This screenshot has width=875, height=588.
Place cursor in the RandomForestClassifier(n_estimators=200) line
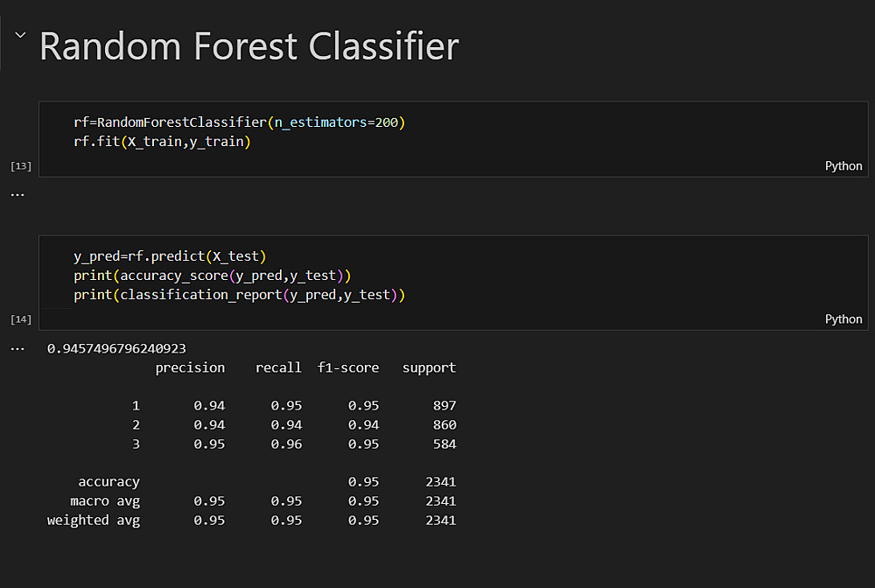point(239,122)
